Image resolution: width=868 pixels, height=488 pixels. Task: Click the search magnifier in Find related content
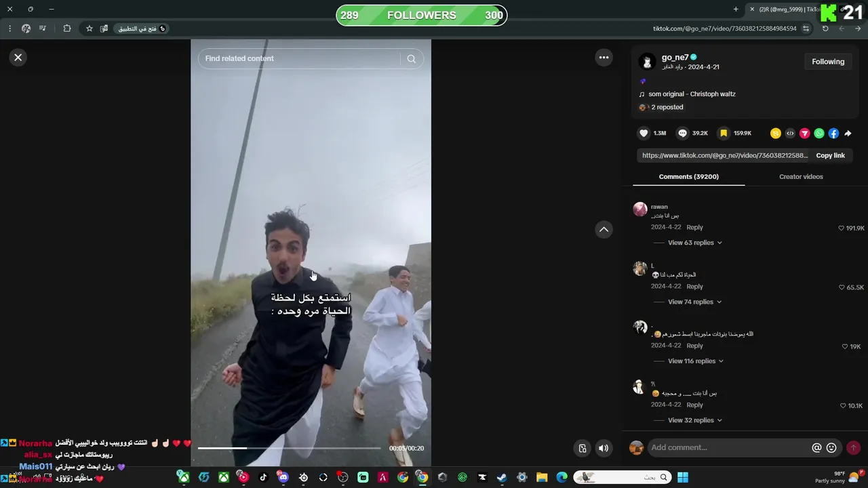[x=411, y=58]
